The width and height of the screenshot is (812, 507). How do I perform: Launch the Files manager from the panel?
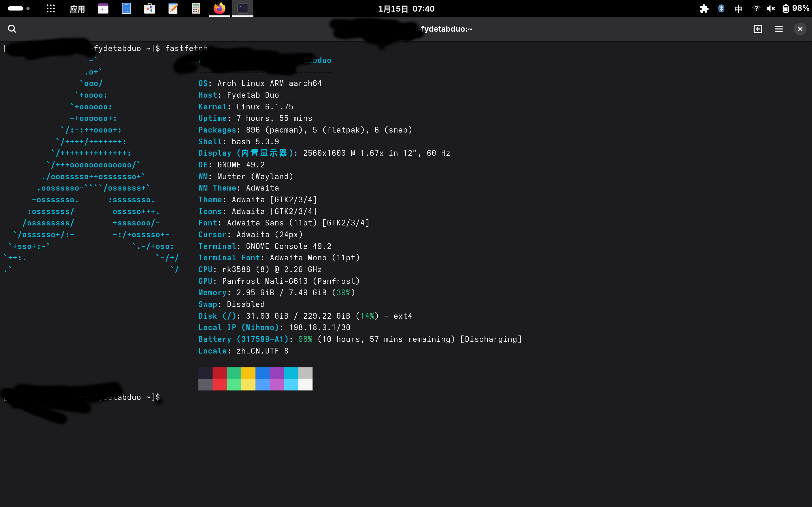pos(126,8)
